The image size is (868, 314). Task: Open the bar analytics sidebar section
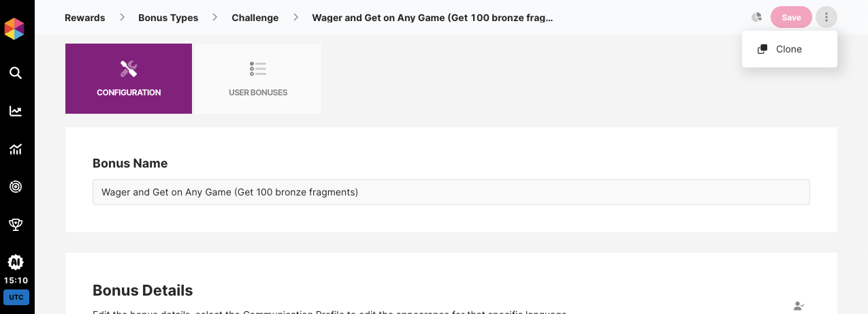(16, 149)
